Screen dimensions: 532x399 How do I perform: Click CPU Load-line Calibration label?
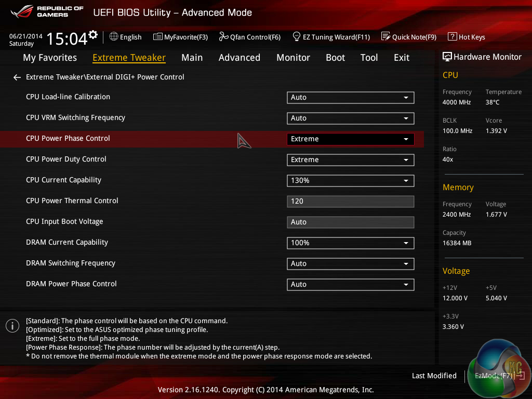click(x=68, y=97)
